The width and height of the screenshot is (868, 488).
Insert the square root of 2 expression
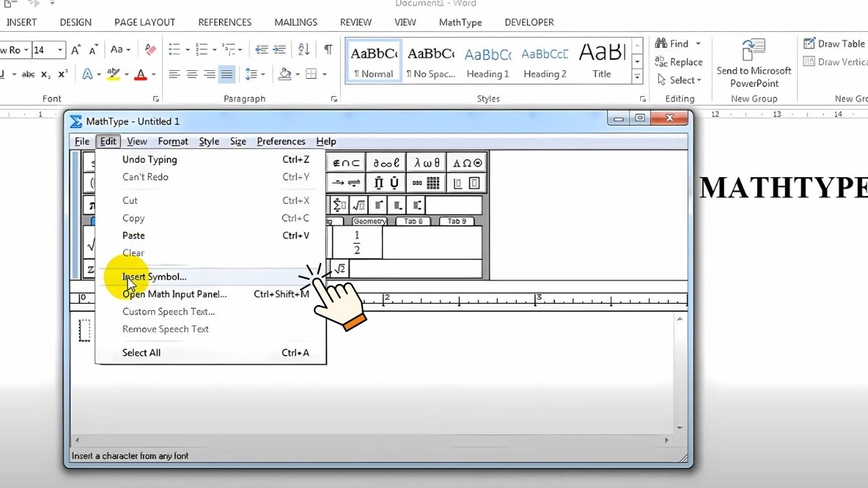click(x=339, y=269)
